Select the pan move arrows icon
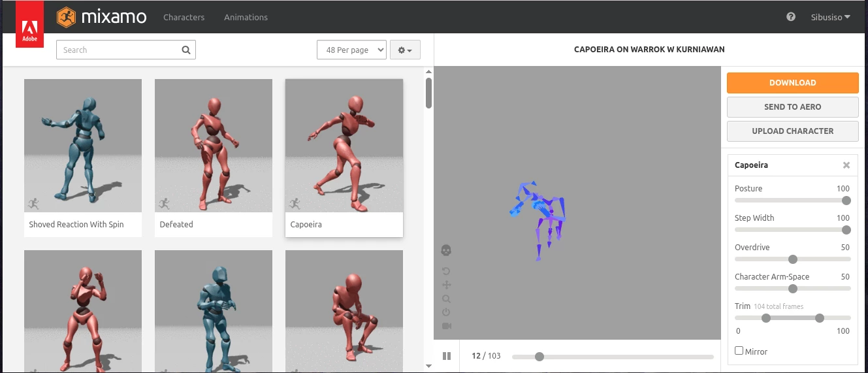The width and height of the screenshot is (868, 373). click(447, 285)
